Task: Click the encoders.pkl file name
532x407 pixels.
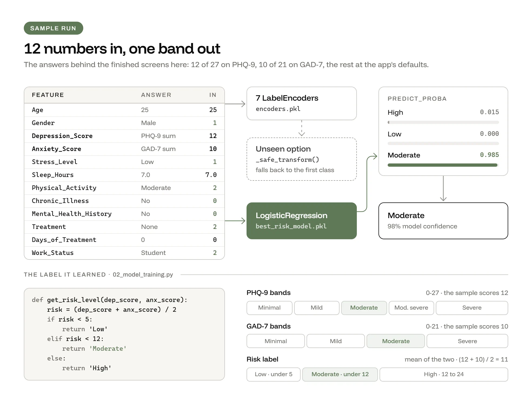Action: coord(278,109)
